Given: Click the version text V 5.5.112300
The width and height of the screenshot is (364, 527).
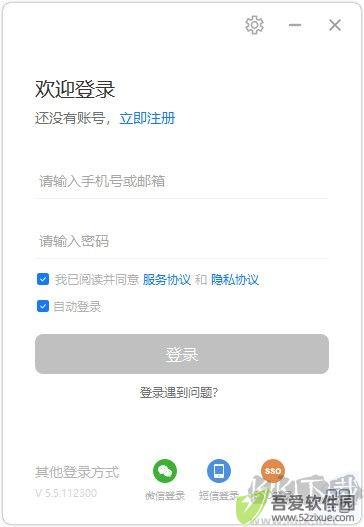Looking at the screenshot, I should [x=67, y=493].
